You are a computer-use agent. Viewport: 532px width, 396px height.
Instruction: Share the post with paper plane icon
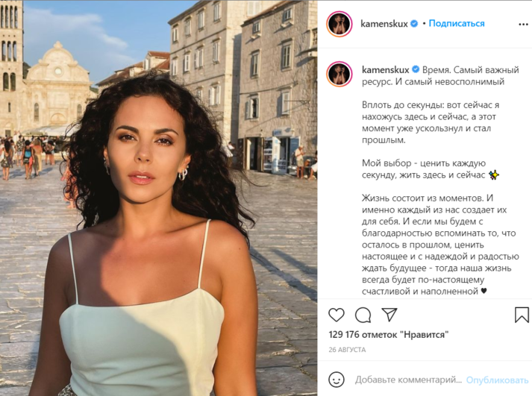(389, 315)
